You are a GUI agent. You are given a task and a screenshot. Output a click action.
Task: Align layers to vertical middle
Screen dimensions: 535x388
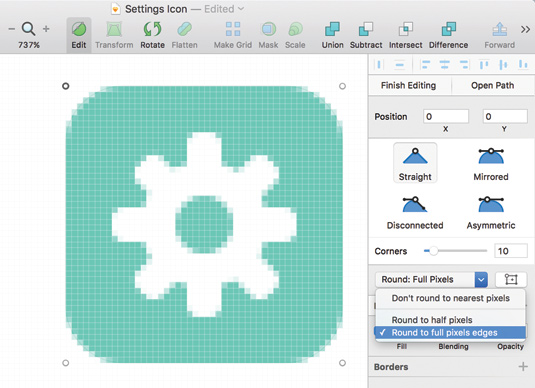click(503, 64)
